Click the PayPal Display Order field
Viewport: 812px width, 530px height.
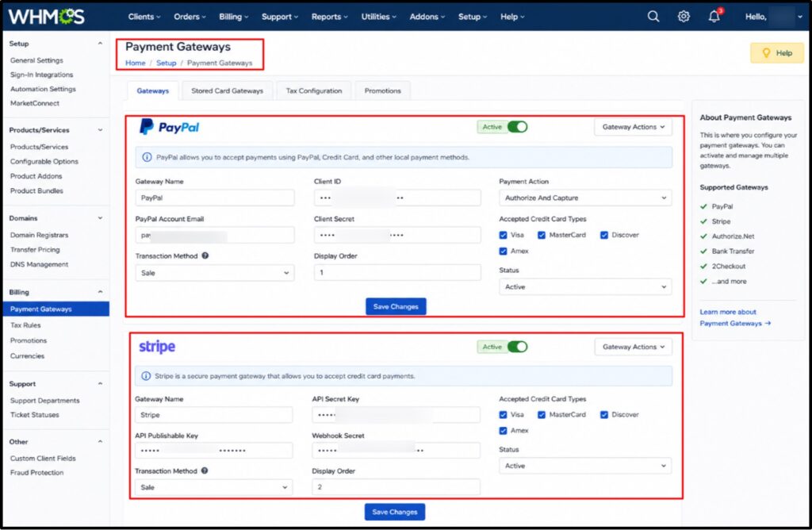point(397,272)
